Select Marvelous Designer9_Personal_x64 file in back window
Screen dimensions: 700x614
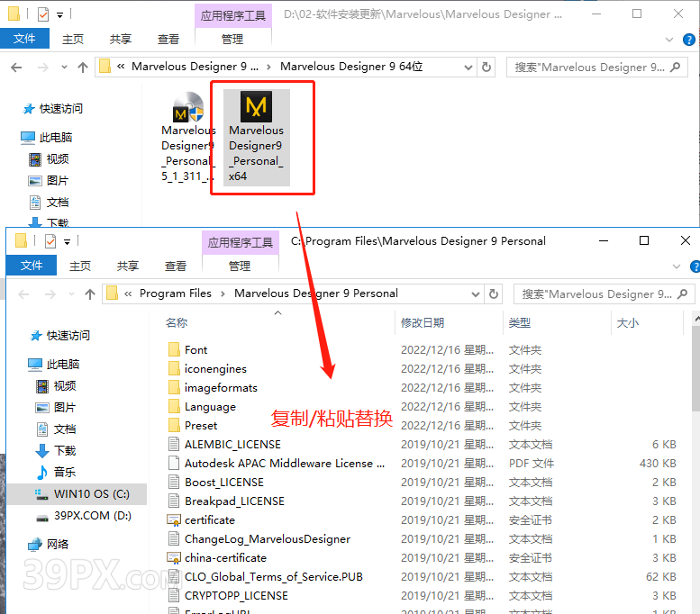(256, 137)
